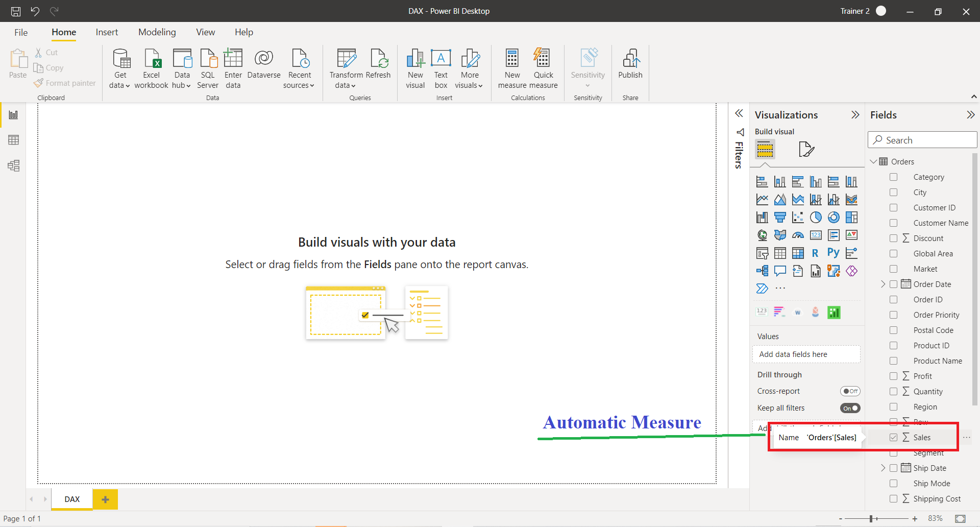The width and height of the screenshot is (980, 527).
Task: Switch to the View ribbon tab
Action: click(x=206, y=32)
